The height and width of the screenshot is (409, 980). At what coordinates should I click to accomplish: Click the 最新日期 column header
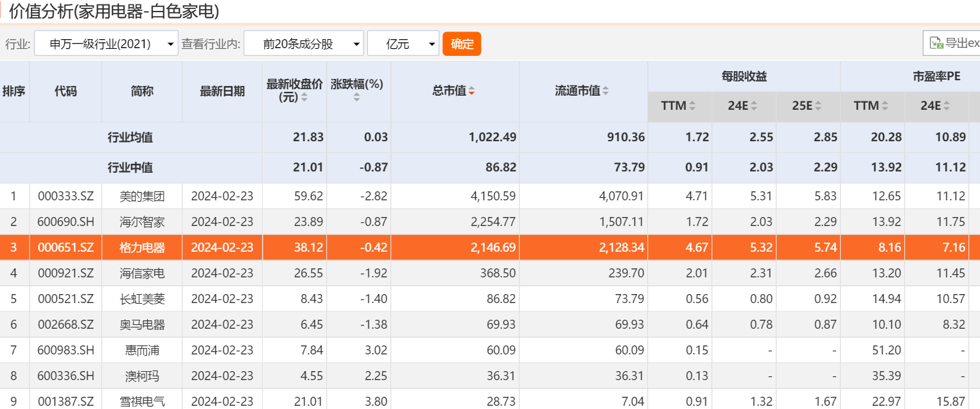tap(222, 91)
